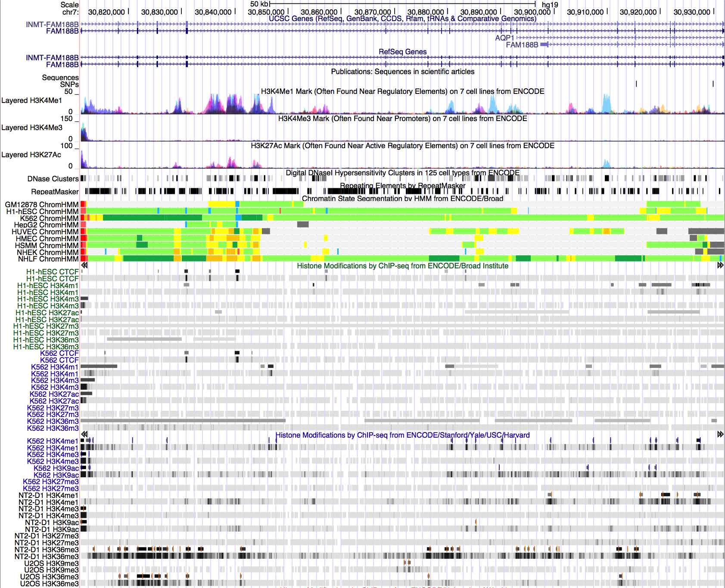This screenshot has height=588, width=725.
Task: Open Histone Modifications ENCODE/Broad Institute title
Action: click(x=402, y=266)
